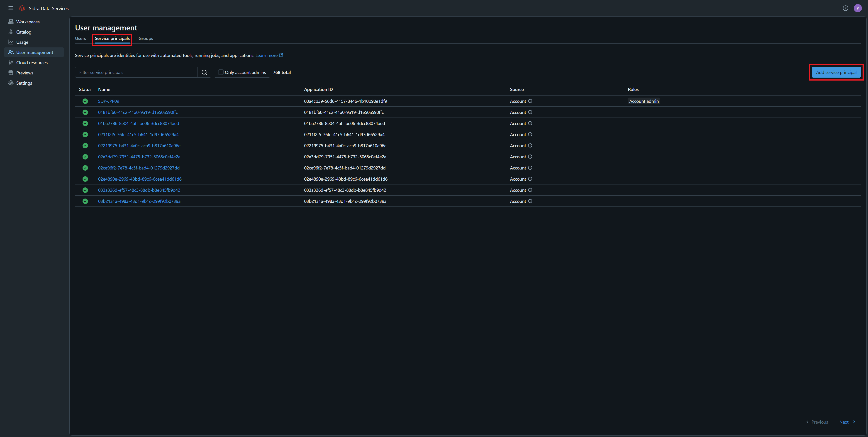Open Catalog from the sidebar

tap(24, 32)
